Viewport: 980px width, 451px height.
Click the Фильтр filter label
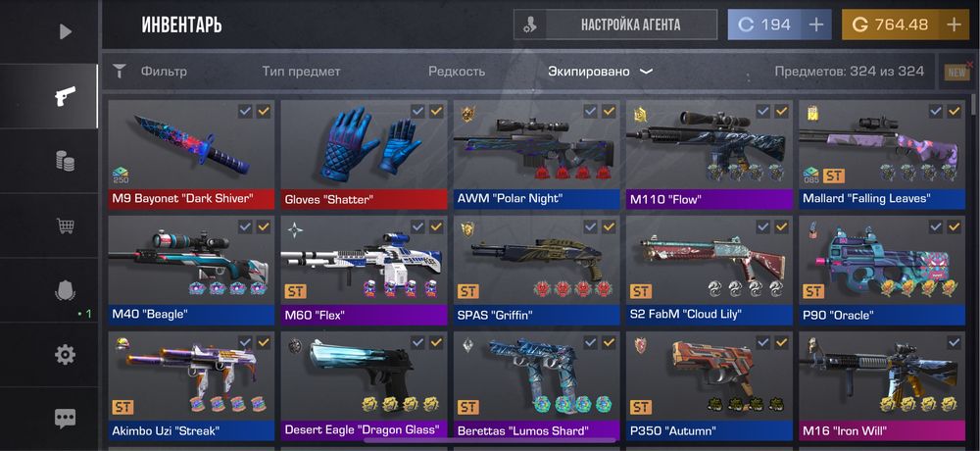(x=164, y=72)
